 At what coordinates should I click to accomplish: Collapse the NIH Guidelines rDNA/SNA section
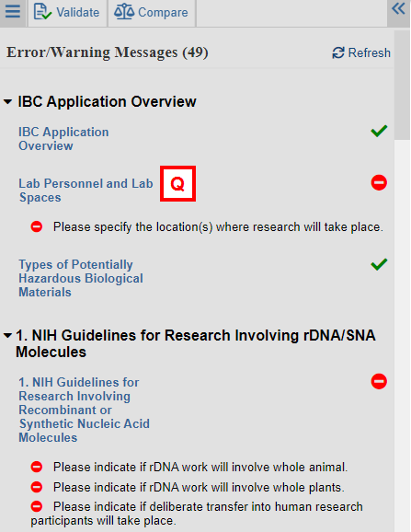tap(7, 336)
